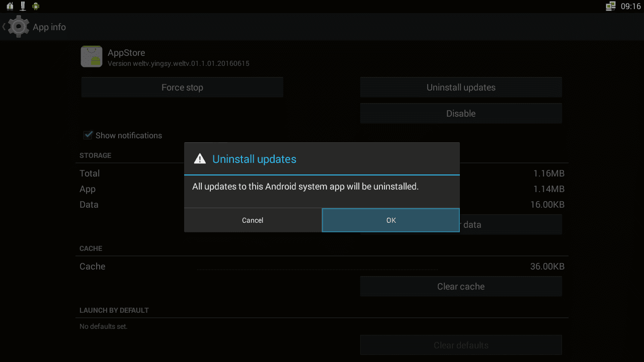Click the Clear defaults button
The height and width of the screenshot is (362, 644).
[x=461, y=345]
